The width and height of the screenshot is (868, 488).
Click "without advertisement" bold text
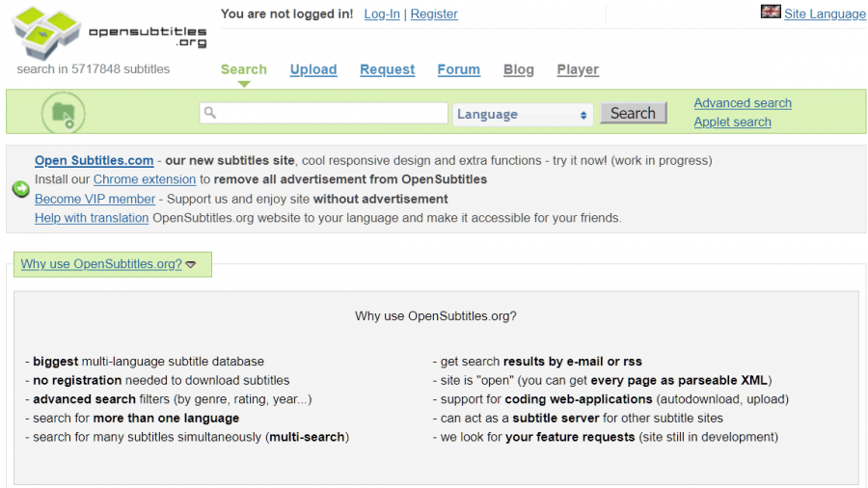click(x=380, y=199)
